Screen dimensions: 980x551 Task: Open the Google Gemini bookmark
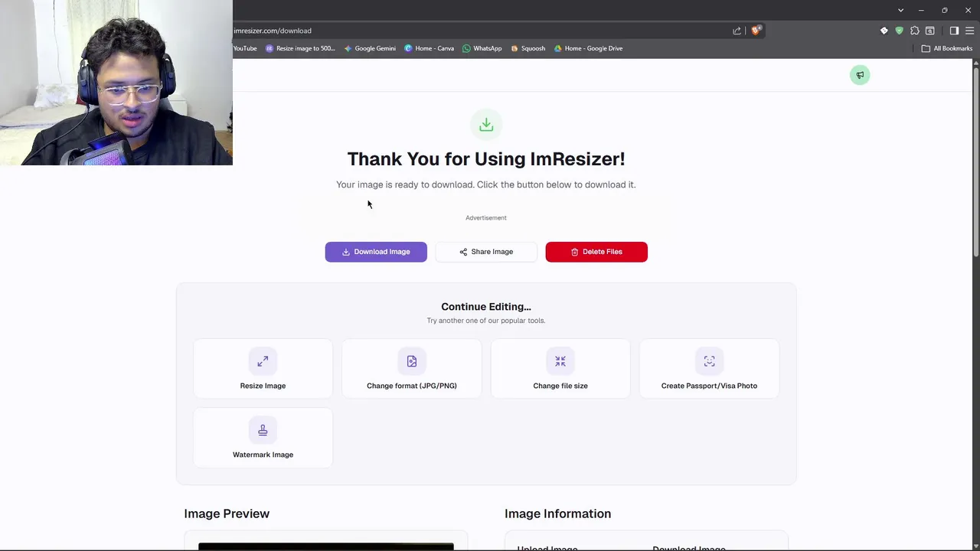370,48
